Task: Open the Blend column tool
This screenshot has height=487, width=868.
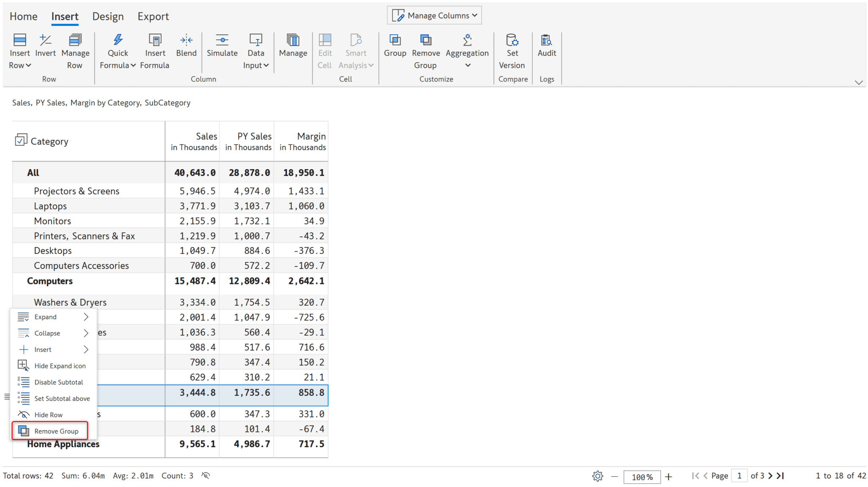Action: [186, 47]
